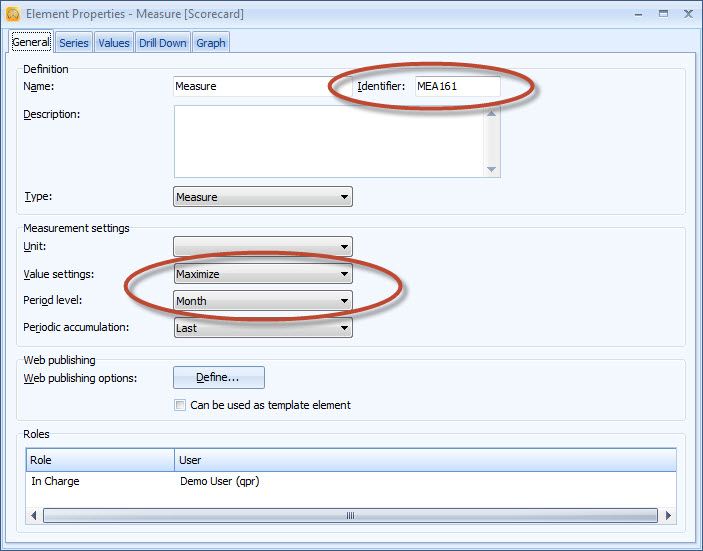
Task: Click inside the Description text area
Action: [328, 141]
